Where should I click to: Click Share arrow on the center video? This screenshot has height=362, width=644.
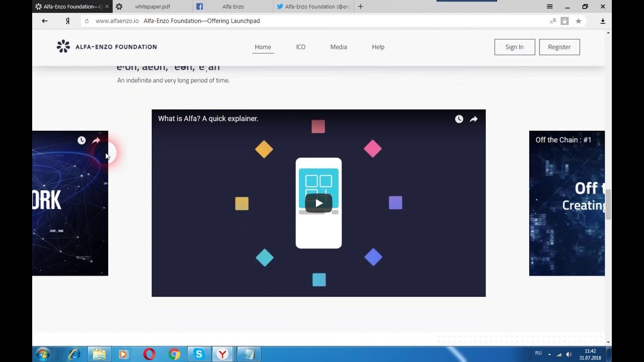[x=473, y=119]
